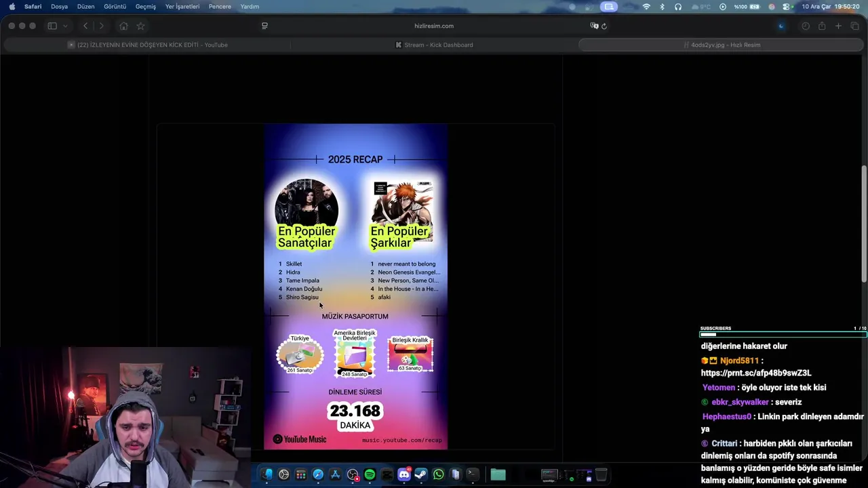
Task: Click the highlighted screen mirroring menu bar icon
Action: [609, 7]
